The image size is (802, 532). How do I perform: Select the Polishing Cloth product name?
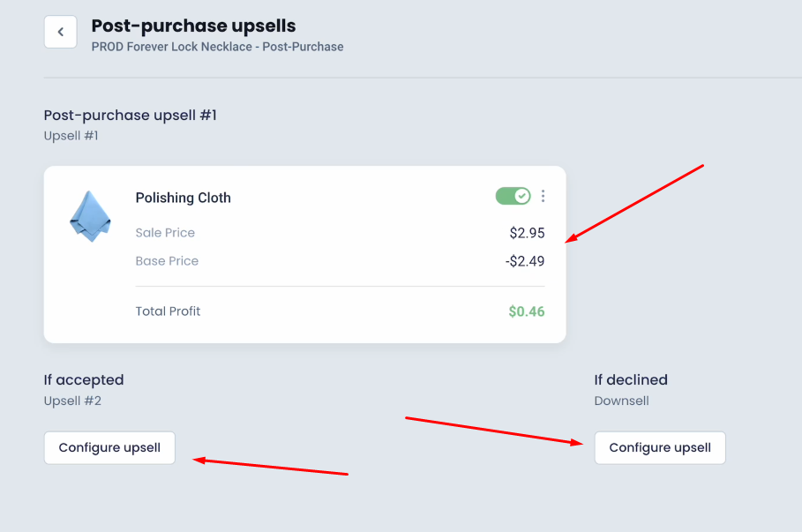coord(184,198)
